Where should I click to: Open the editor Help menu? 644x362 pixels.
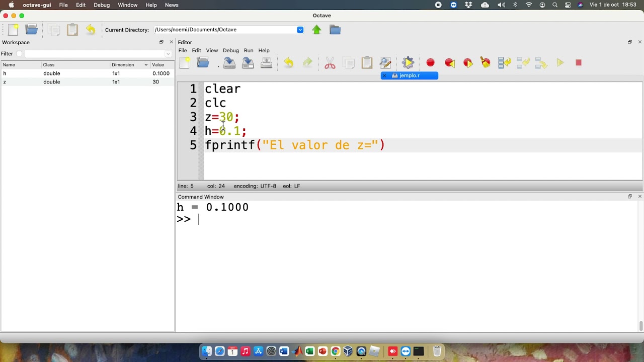point(264,50)
